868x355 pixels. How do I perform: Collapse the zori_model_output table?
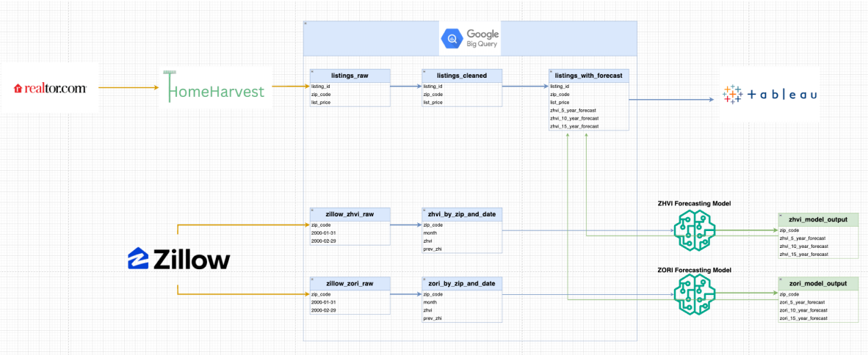781,279
